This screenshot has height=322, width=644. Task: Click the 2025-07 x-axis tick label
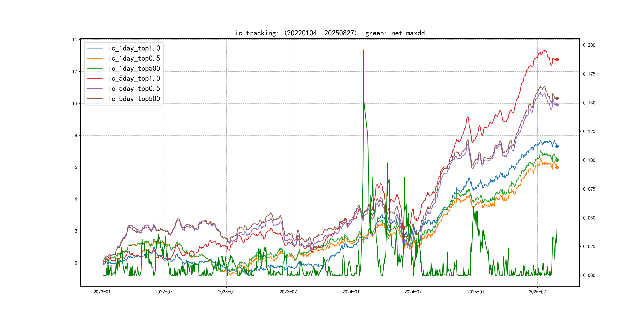537,292
